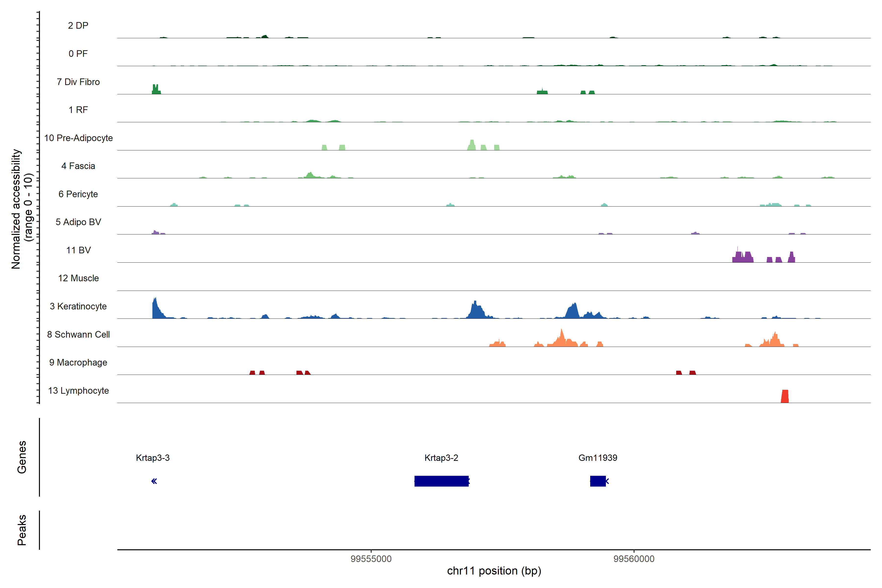Click the Gm11939 gene block
This screenshot has height=588, width=882.
(x=598, y=481)
